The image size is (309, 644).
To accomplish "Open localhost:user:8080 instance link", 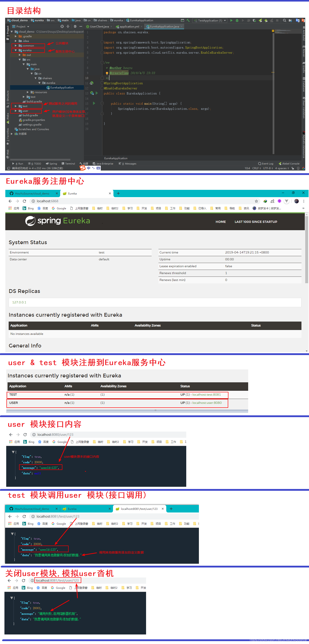I will pos(207,403).
